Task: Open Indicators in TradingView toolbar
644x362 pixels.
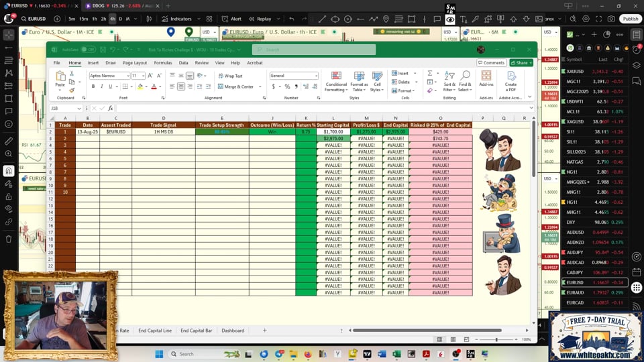Action: coord(176,19)
